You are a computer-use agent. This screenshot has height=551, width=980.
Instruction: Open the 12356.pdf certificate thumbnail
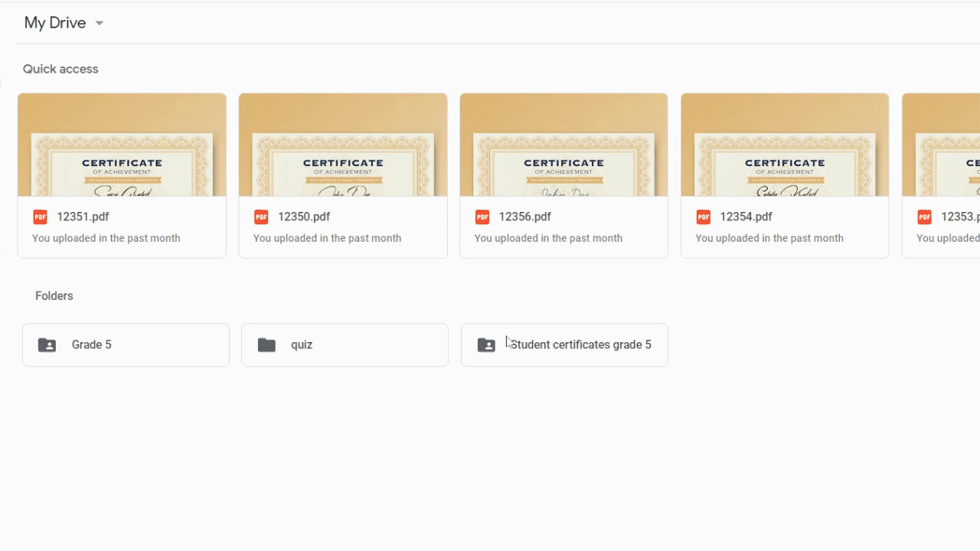coord(563,145)
